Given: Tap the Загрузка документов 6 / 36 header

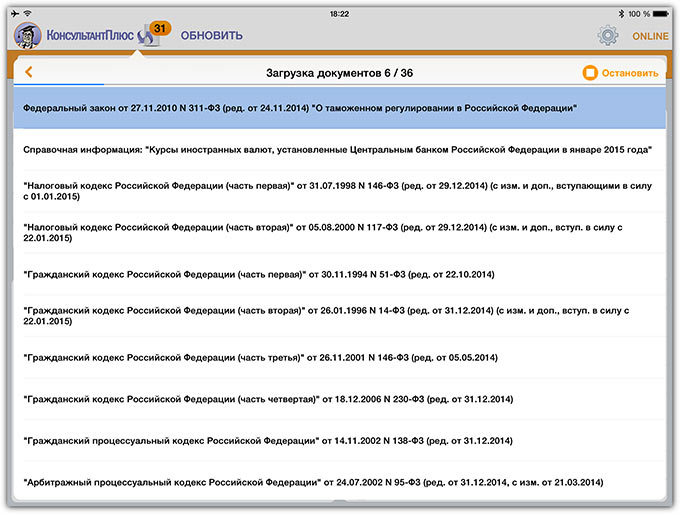Looking at the screenshot, I should 340,73.
